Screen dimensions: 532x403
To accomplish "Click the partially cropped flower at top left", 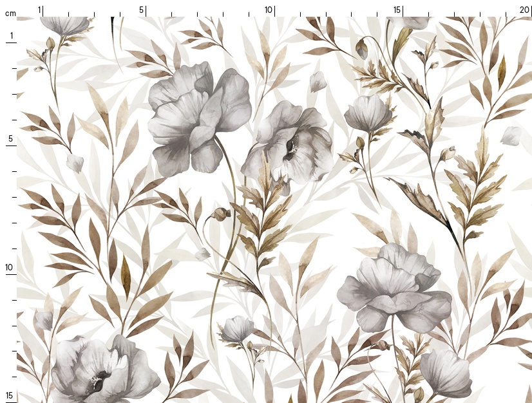I will [x=64, y=26].
